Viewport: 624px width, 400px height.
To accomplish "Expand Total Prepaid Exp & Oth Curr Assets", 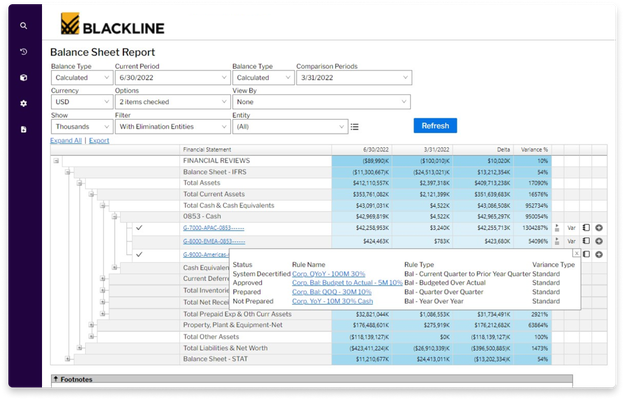I will coord(103,314).
